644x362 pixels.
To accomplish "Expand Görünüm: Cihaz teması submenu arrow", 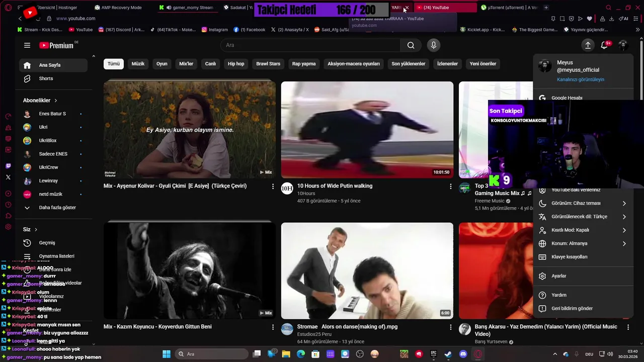I will 624,204.
